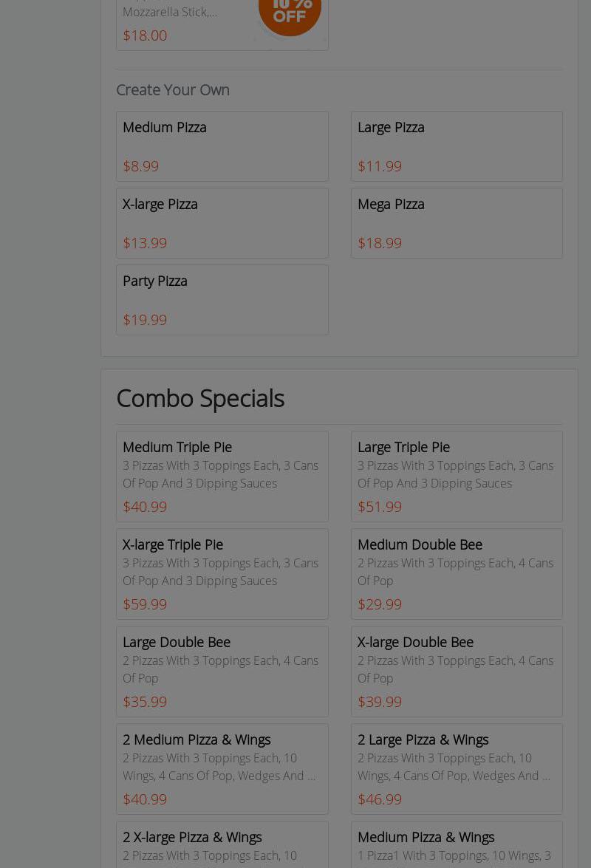Click the Combo Specials section heading

(x=200, y=398)
